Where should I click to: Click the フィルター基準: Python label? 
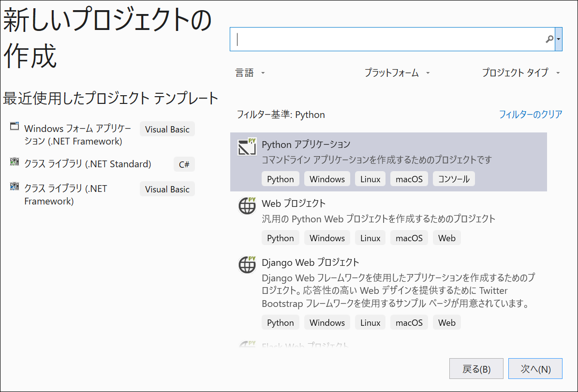tap(281, 115)
